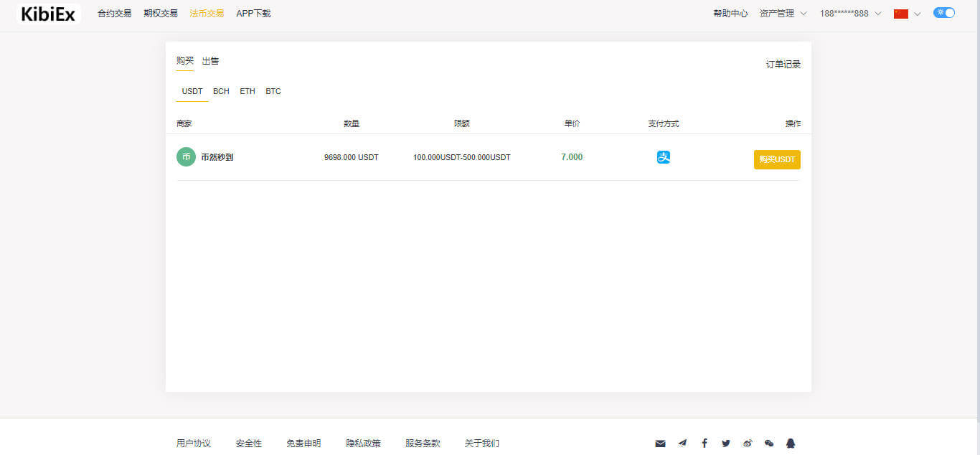
Task: Open the Weibo icon in footer
Action: 748,444
